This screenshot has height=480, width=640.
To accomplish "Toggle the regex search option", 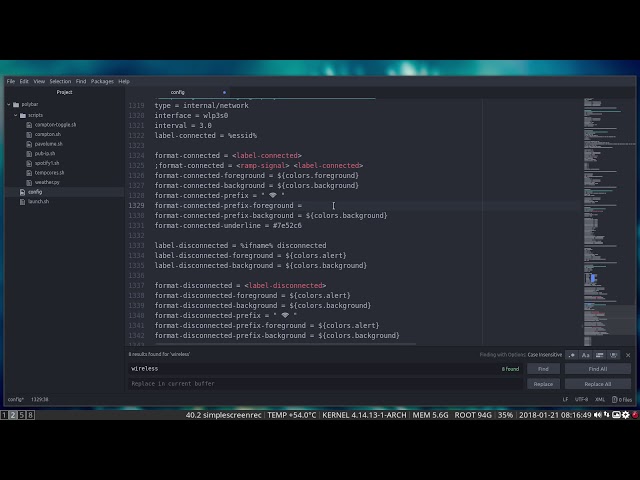I will [x=571, y=355].
